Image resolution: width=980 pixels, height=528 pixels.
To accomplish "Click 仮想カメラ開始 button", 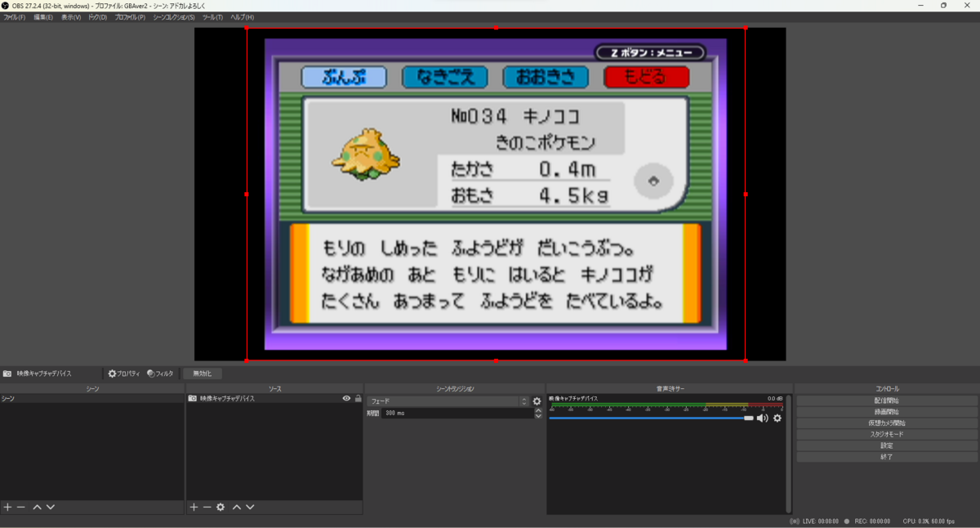I will (886, 423).
